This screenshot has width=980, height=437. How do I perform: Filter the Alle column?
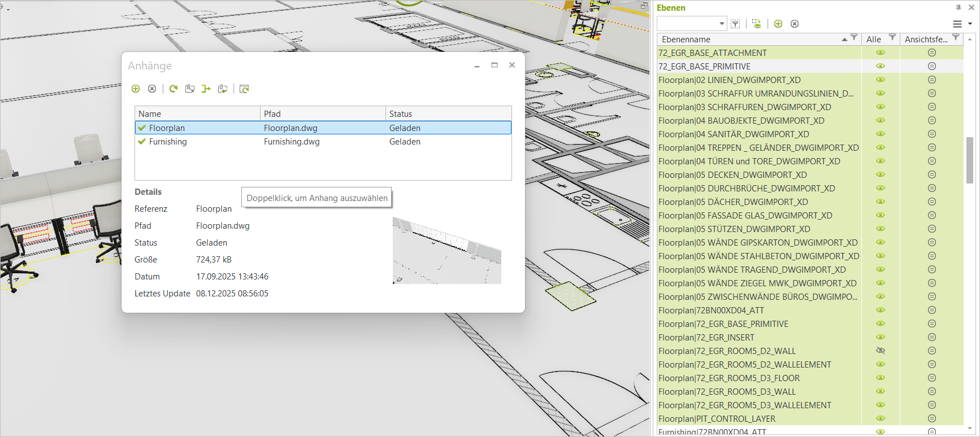coord(892,37)
